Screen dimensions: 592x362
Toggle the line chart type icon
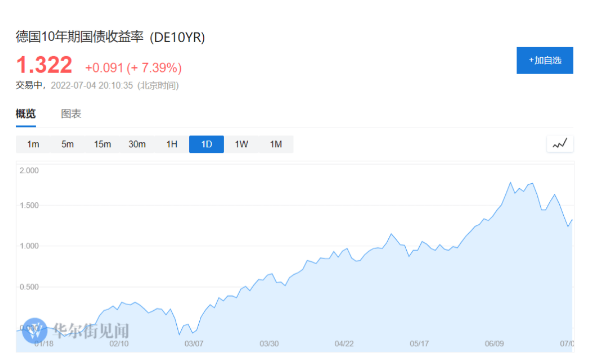tap(560, 144)
